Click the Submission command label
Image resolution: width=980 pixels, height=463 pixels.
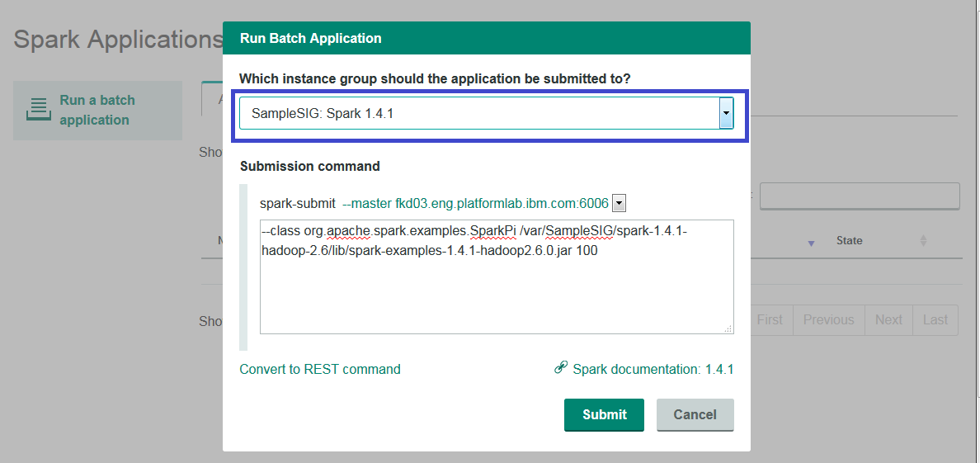[x=310, y=167]
